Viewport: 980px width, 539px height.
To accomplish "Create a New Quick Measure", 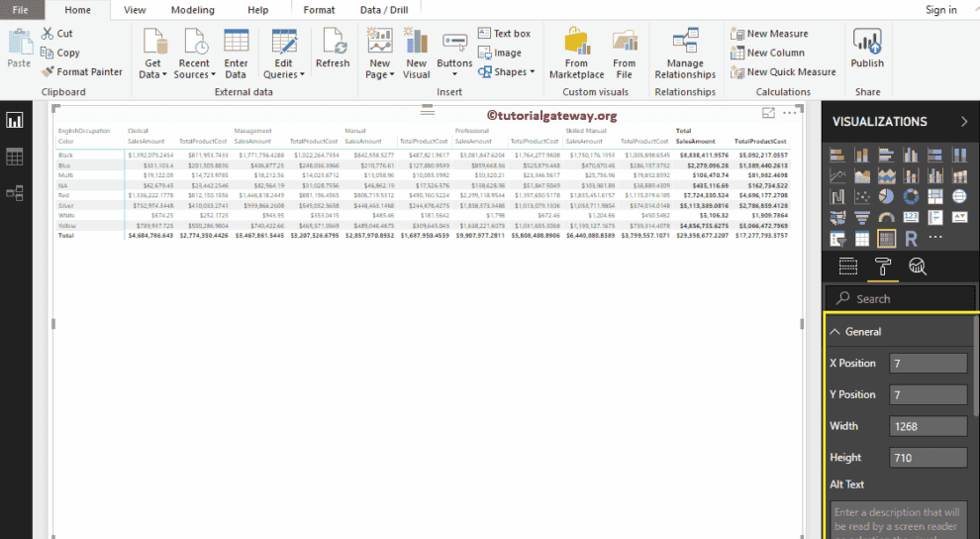I will 783,72.
